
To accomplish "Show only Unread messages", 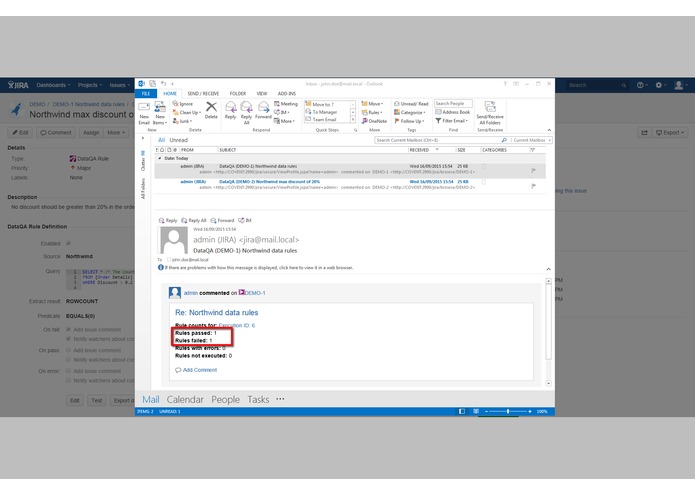I will [x=179, y=140].
